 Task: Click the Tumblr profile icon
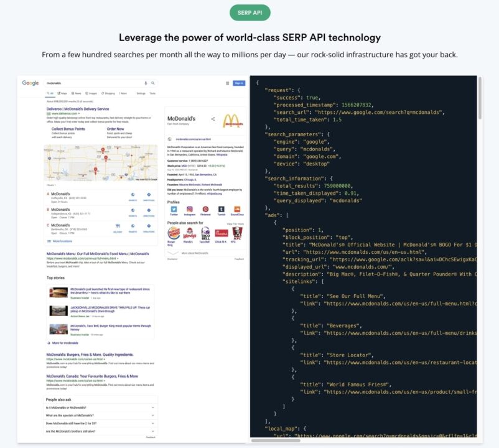(x=221, y=210)
